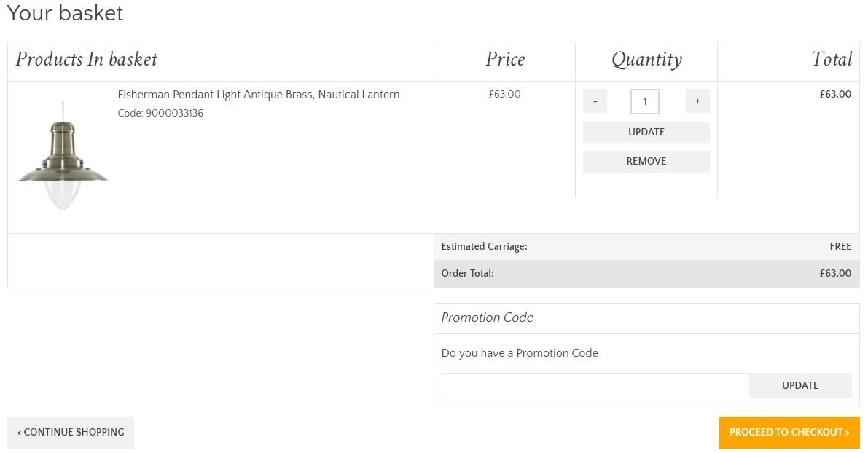The height and width of the screenshot is (453, 868).
Task: Click the product code 9000033136 text
Action: [160, 113]
